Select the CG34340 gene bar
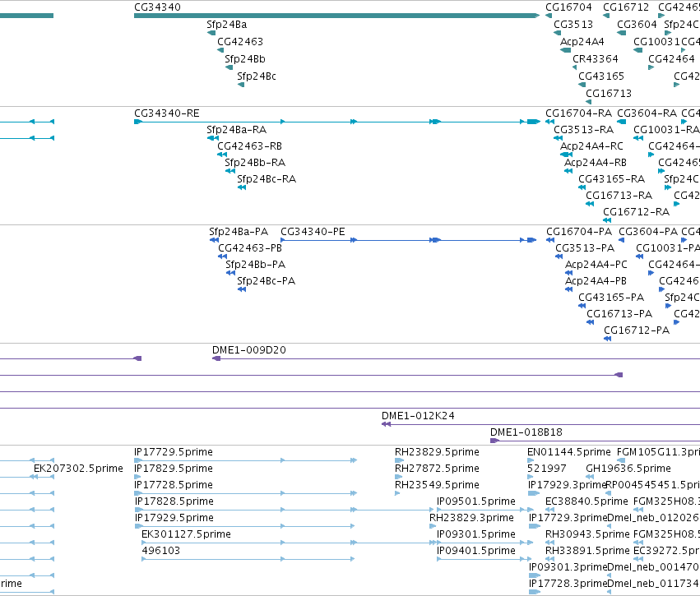The width and height of the screenshot is (700, 596). tap(337, 16)
